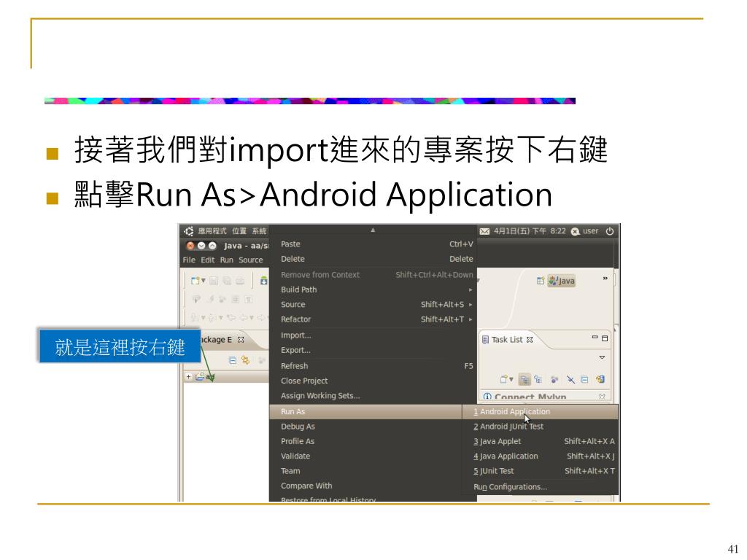Show more perspectives chevron
The width and height of the screenshot is (747, 560).
(605, 278)
